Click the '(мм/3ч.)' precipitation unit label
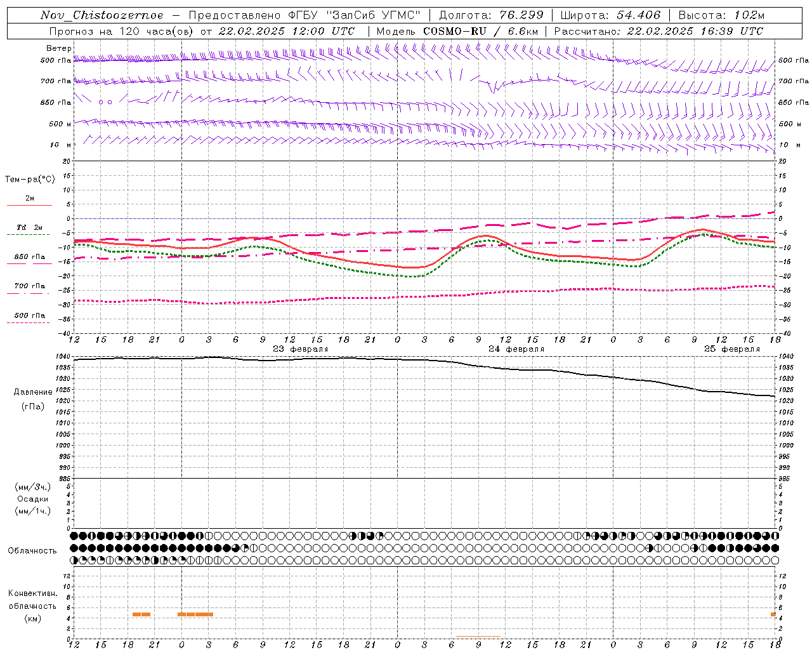 33,487
